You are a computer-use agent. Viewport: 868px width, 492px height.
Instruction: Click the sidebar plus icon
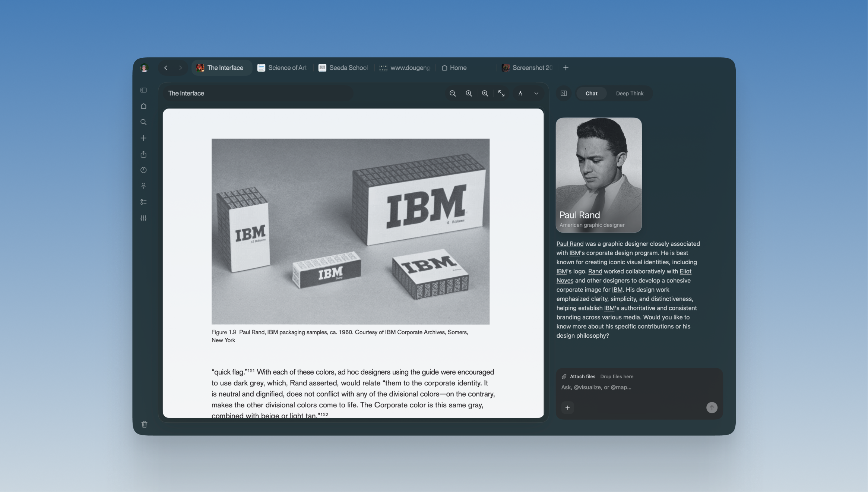click(143, 138)
